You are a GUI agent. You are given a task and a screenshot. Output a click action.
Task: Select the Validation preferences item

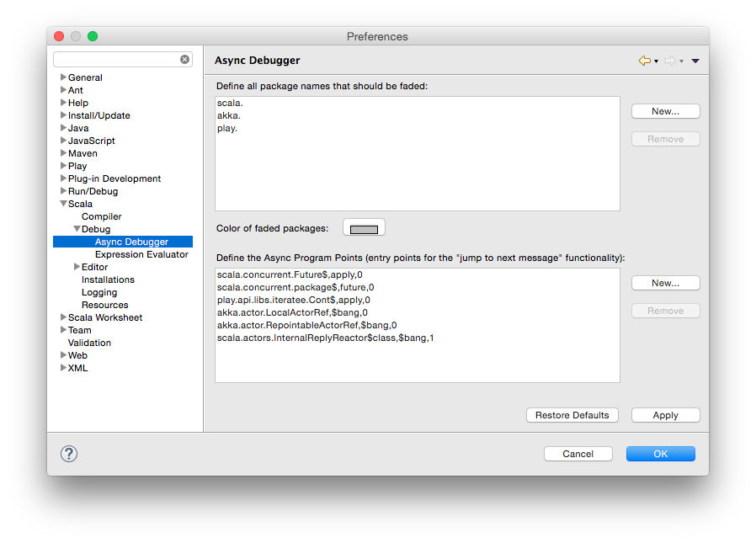tap(89, 343)
